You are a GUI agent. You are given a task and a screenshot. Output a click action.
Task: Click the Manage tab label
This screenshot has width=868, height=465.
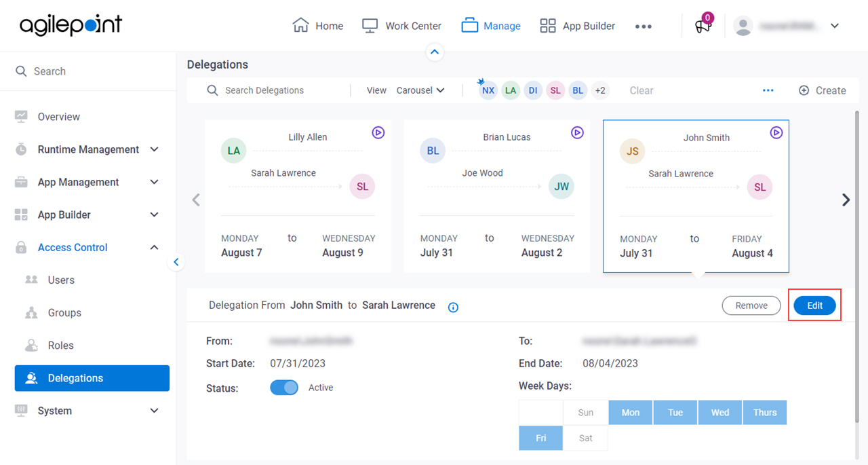click(502, 26)
